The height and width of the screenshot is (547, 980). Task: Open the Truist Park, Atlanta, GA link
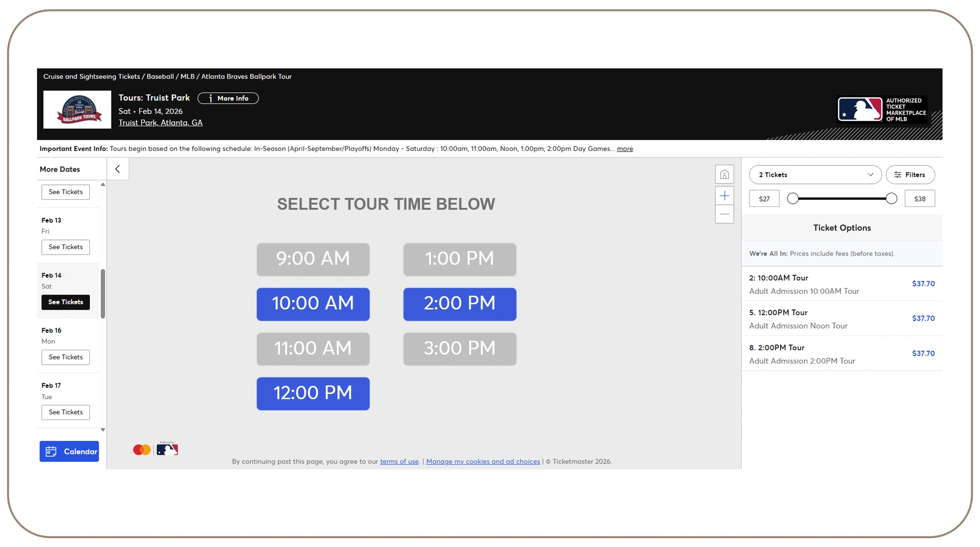pyautogui.click(x=160, y=123)
